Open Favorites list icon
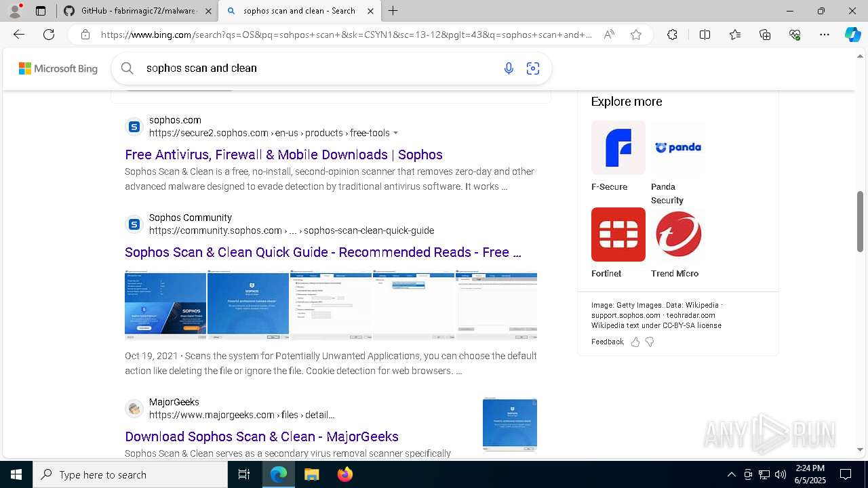 (x=735, y=35)
